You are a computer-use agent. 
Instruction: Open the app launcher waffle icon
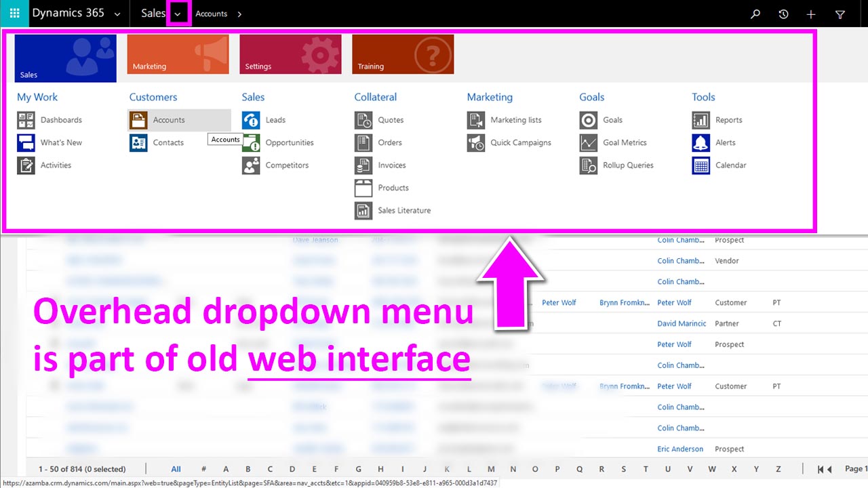pyautogui.click(x=14, y=14)
